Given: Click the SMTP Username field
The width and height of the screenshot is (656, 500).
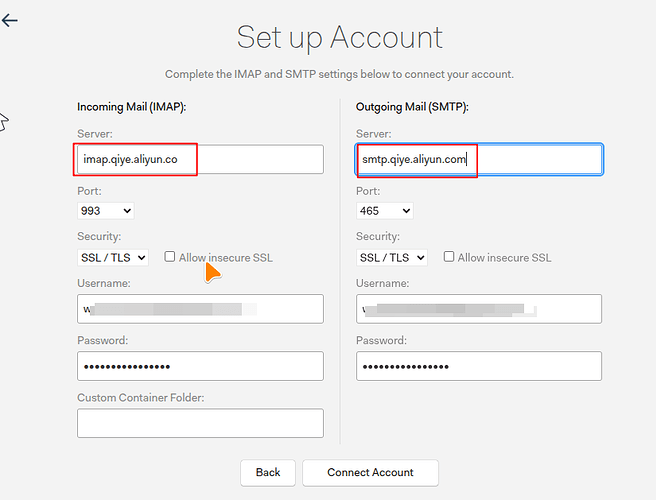Looking at the screenshot, I should click(x=479, y=309).
